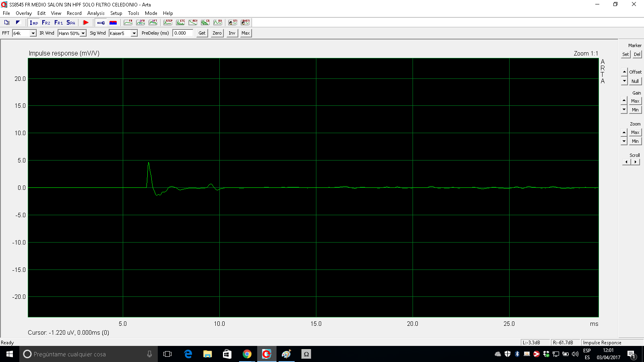Click the Scroll right arrow
Screen dimensions: 644x362
(636, 162)
